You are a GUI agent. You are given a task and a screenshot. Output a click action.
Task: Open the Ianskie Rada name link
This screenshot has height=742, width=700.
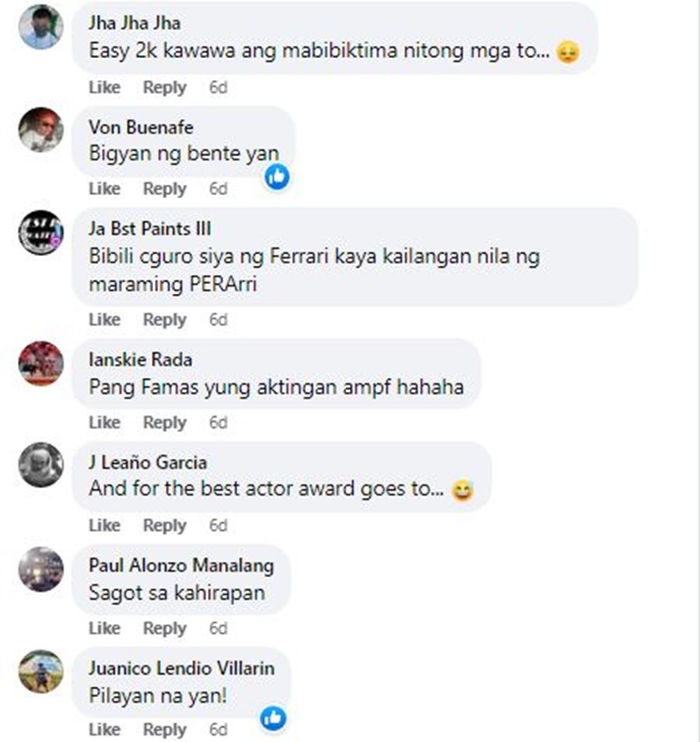[141, 359]
